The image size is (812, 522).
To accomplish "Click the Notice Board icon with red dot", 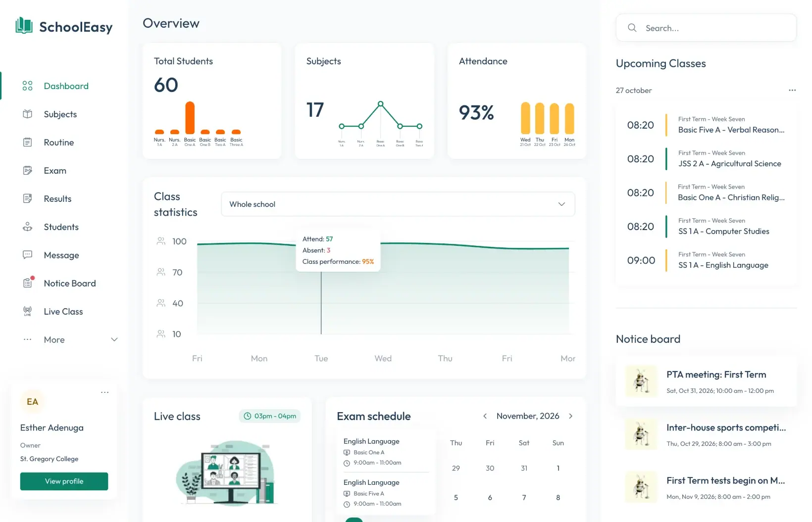I will (x=28, y=283).
